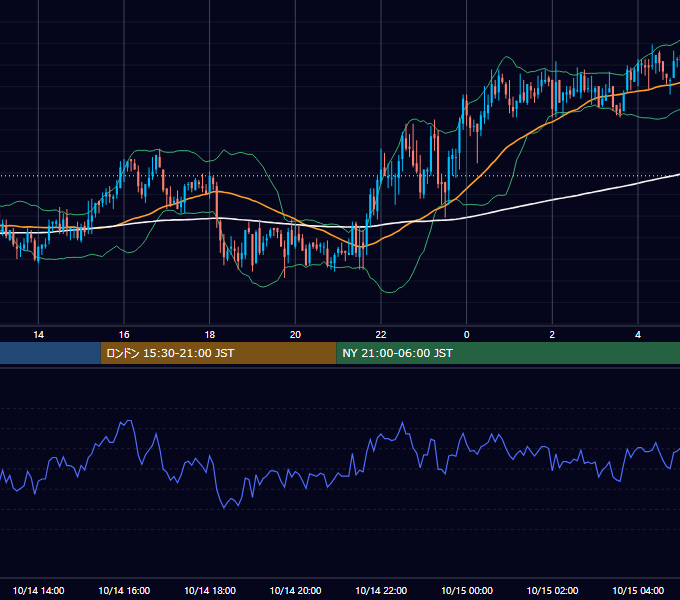
Task: Click the 16 hour label on price chart axis
Action: (124, 335)
